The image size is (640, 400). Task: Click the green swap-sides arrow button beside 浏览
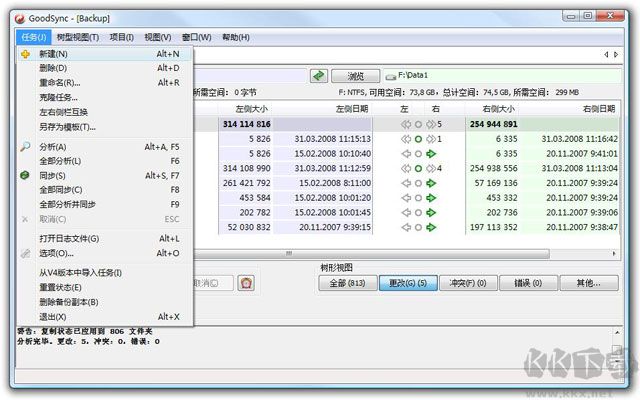[x=318, y=76]
